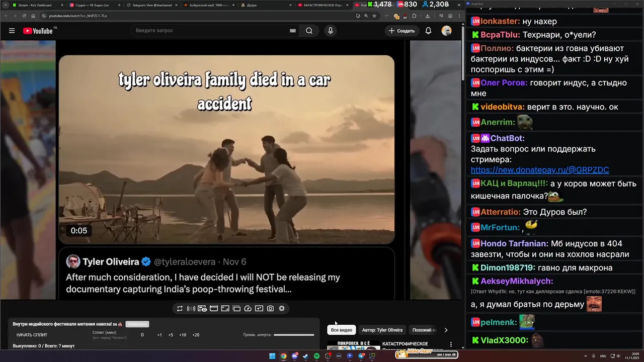Start voice search with the microphone icon

(330, 31)
